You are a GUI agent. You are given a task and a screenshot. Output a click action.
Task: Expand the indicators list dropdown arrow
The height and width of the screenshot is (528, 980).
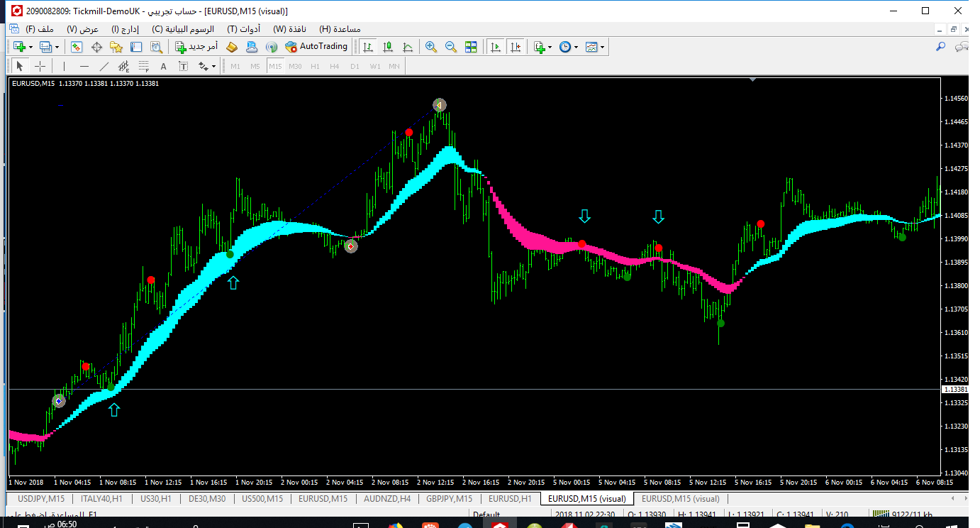550,48
